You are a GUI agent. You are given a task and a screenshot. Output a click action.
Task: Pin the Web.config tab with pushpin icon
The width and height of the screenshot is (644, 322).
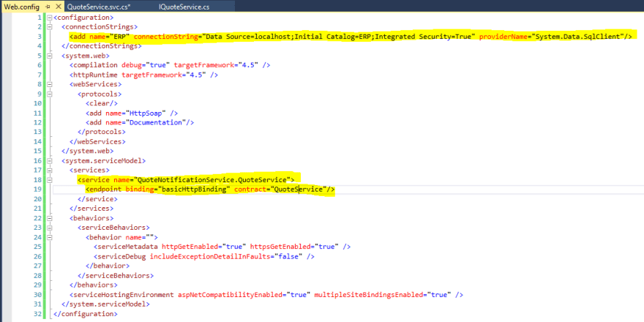pyautogui.click(x=48, y=7)
